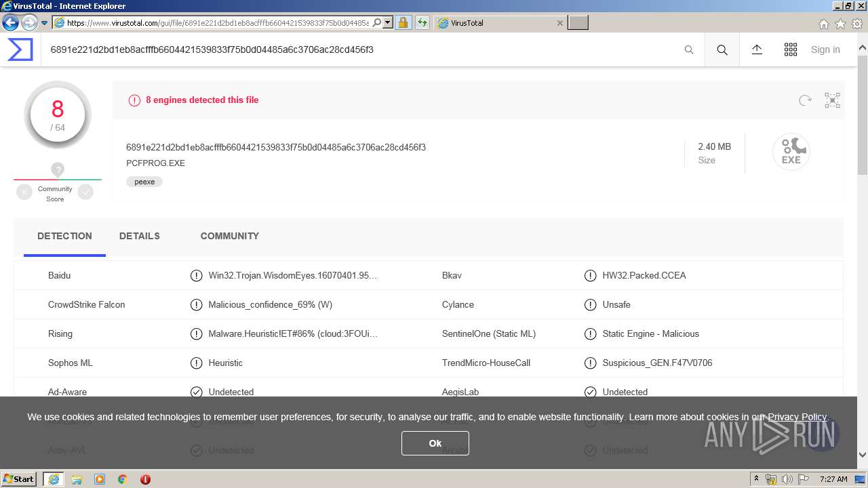Click the TrendMicro-HouseCall alert icon

[591, 363]
